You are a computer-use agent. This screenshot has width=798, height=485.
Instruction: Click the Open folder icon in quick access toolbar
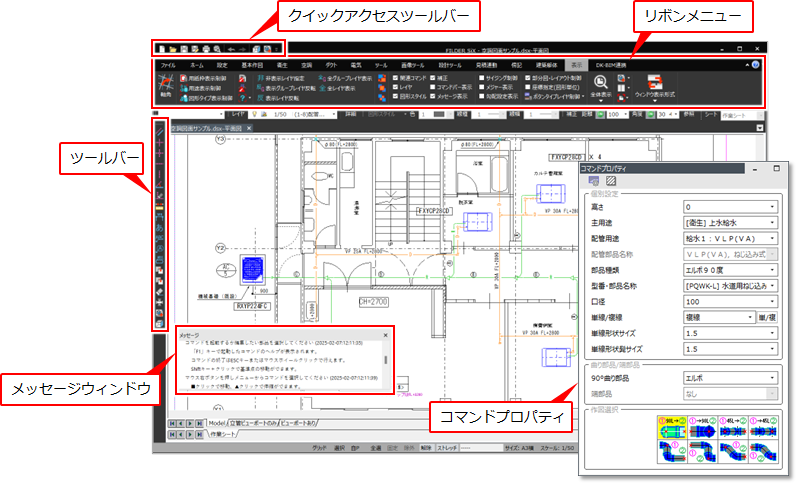coord(174,48)
